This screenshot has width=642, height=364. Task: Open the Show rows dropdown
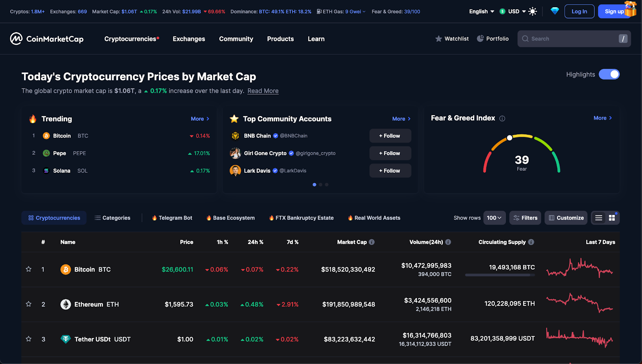tap(494, 218)
